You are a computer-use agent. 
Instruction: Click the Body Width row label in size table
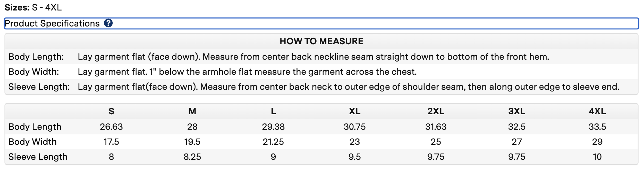[x=32, y=142]
